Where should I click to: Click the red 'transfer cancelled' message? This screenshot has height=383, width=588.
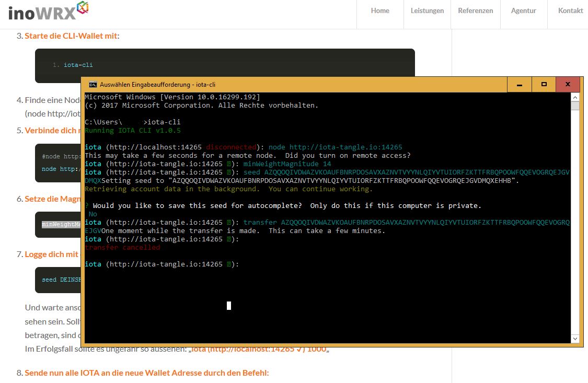[122, 247]
